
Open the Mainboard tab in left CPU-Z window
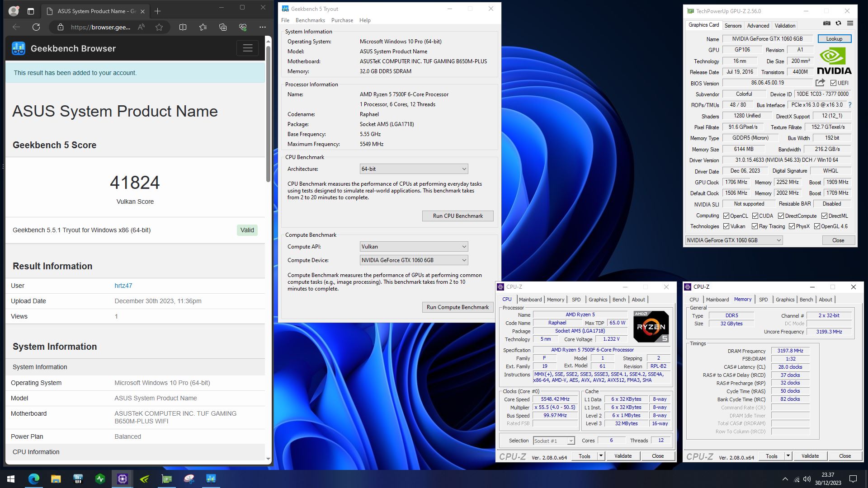point(530,300)
